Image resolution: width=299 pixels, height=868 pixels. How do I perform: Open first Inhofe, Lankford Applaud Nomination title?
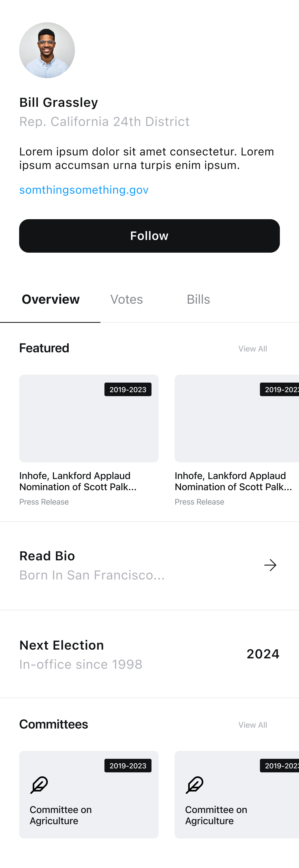point(78,481)
